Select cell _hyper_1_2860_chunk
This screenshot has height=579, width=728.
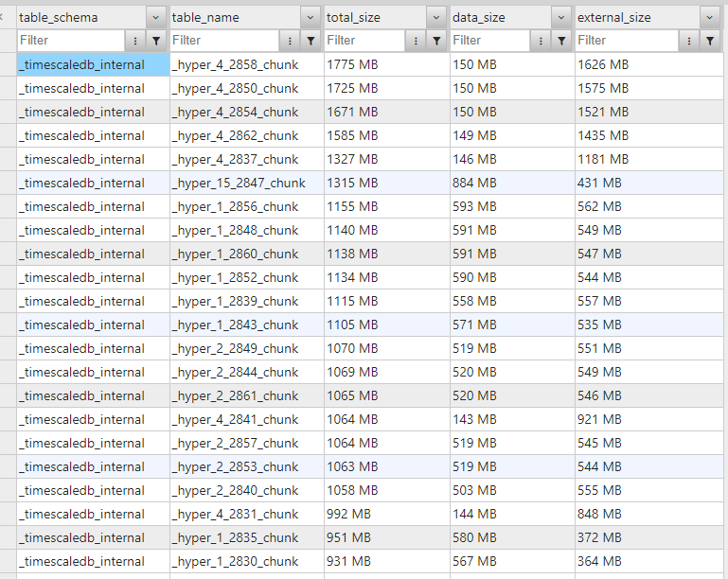(x=247, y=254)
